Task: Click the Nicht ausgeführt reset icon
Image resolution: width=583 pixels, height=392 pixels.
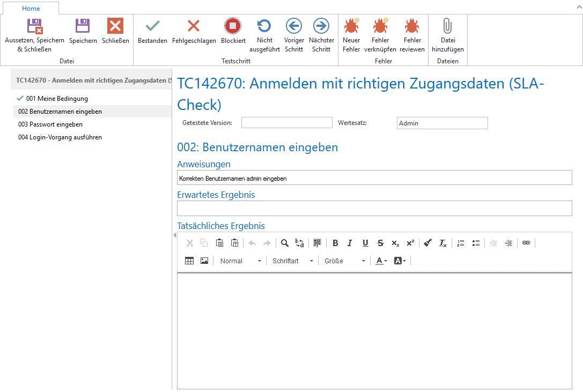Action: 264,26
